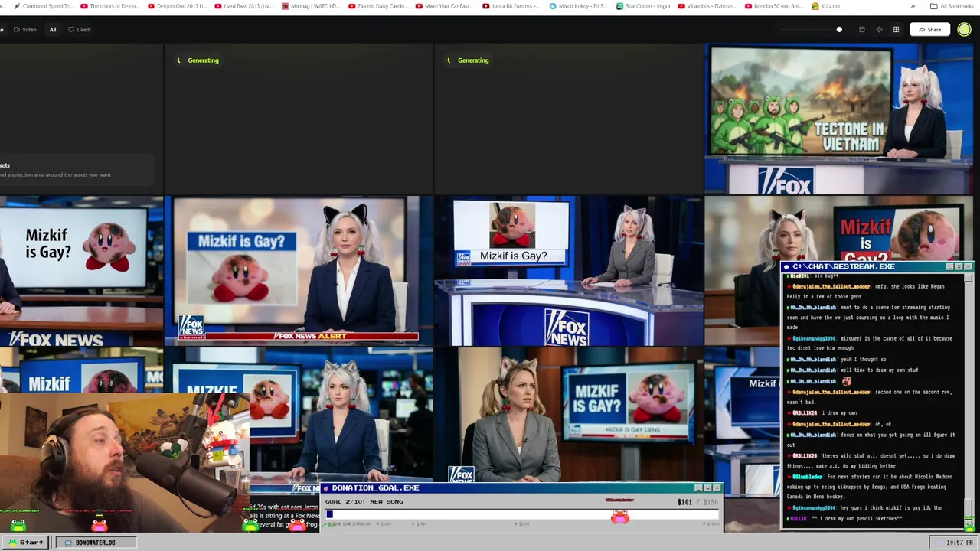Switch to grid view layout
The width and height of the screenshot is (980, 551).
896,30
